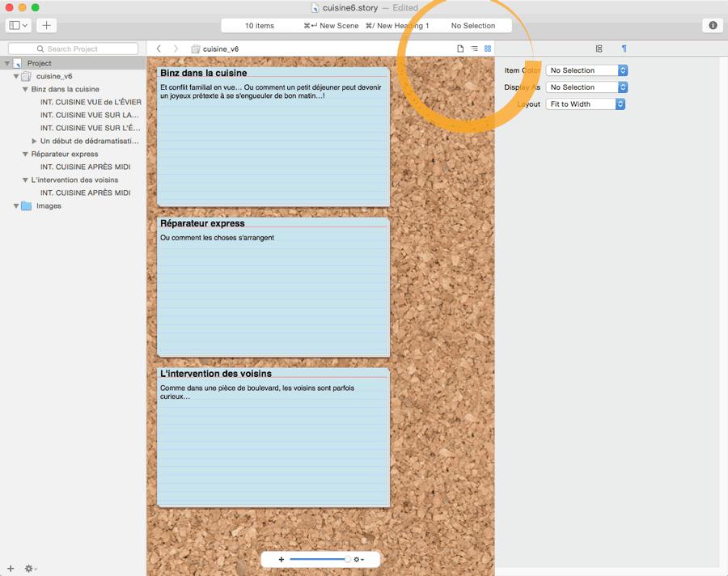Screen dimensions: 728x576
Task: Open corkboard gear options menu
Action: 358,559
